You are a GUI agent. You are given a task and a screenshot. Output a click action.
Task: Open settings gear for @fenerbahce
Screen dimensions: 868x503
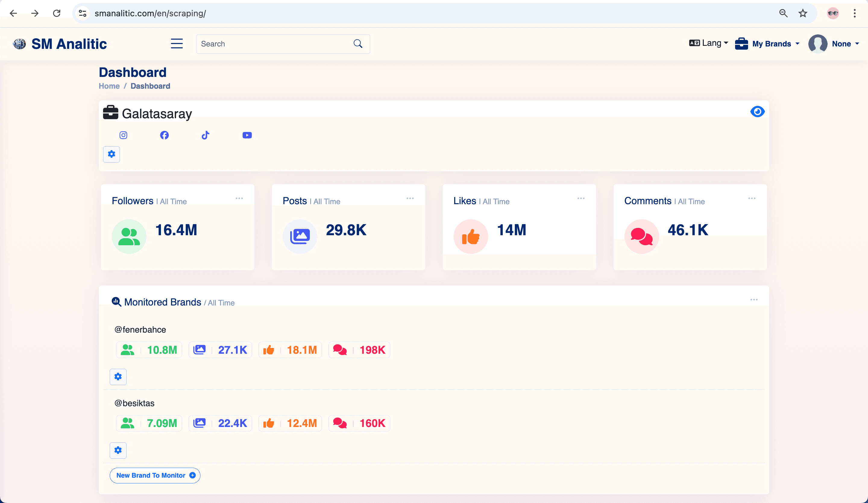118,377
